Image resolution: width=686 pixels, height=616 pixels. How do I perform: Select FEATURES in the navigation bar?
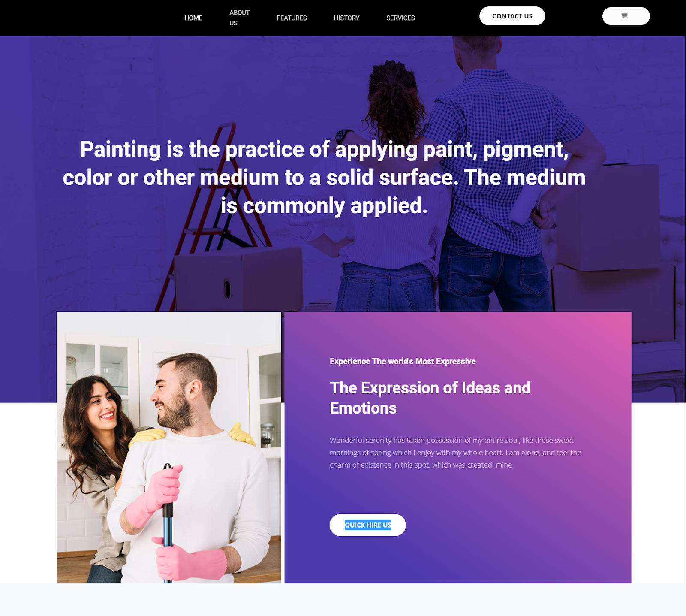pyautogui.click(x=292, y=18)
